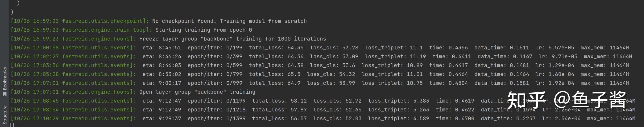
Task: Click the epoch/iter 1/1399 text
Action: [x=217, y=118]
